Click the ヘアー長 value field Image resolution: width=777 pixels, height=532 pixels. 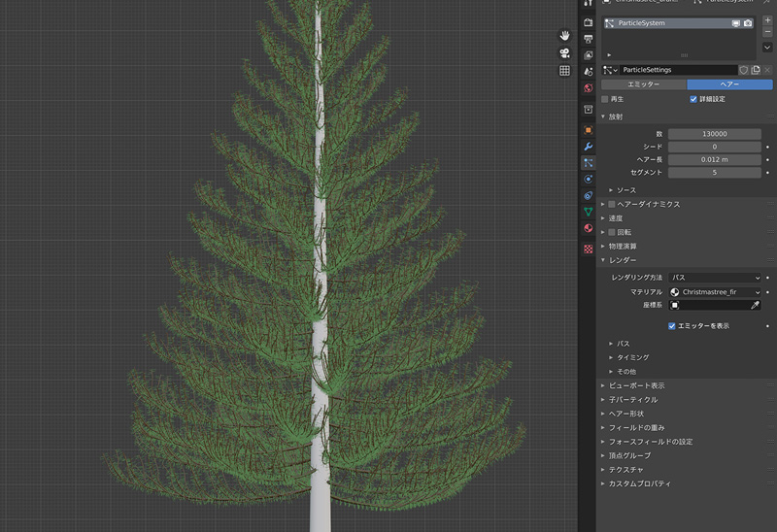pyautogui.click(x=714, y=159)
